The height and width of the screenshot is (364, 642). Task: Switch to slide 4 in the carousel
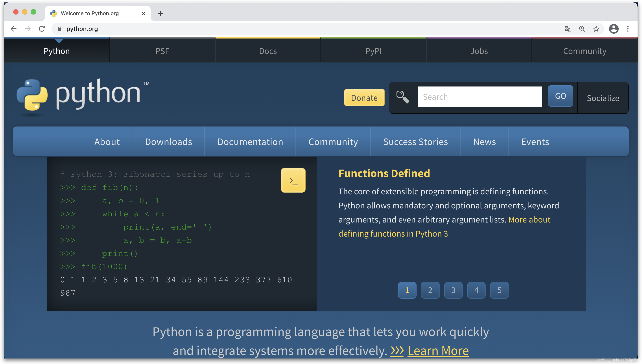476,290
